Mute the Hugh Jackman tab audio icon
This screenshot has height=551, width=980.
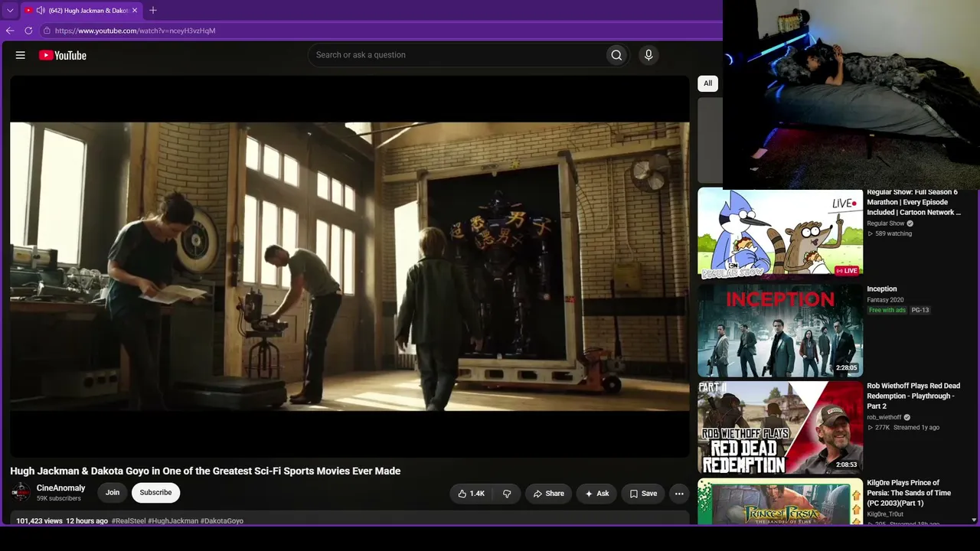point(40,11)
